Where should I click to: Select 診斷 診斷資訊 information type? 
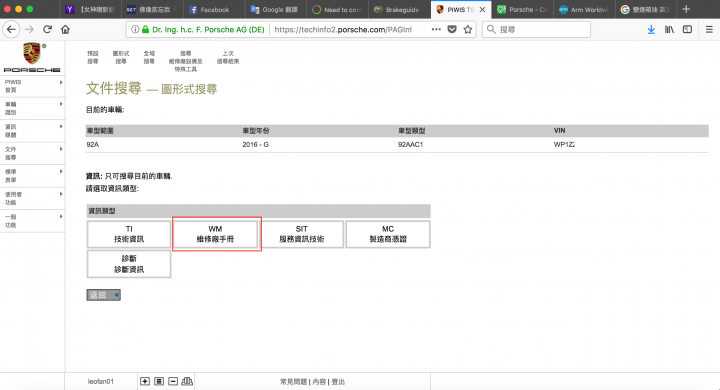129,264
